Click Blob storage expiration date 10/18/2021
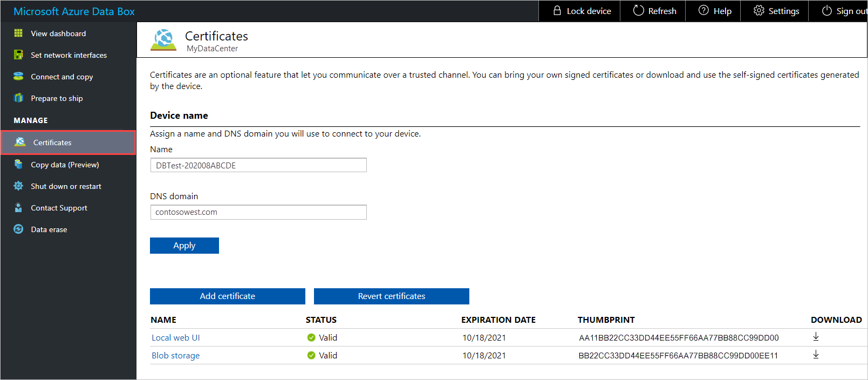 (x=484, y=356)
